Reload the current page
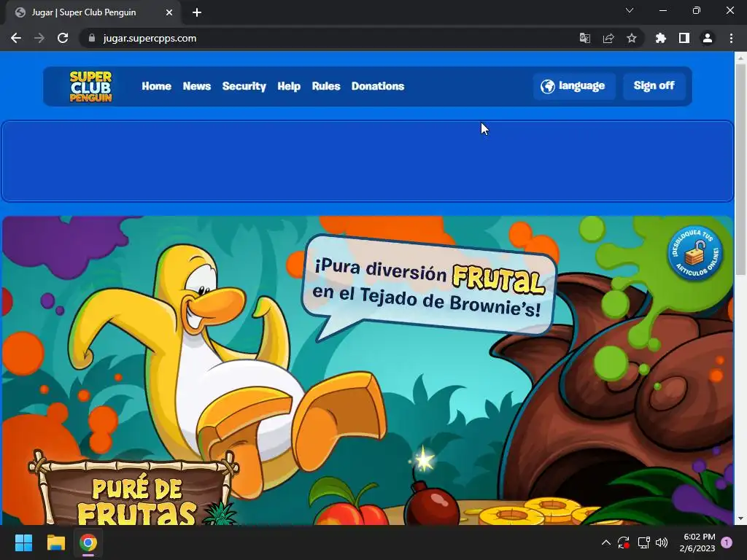 [x=63, y=38]
